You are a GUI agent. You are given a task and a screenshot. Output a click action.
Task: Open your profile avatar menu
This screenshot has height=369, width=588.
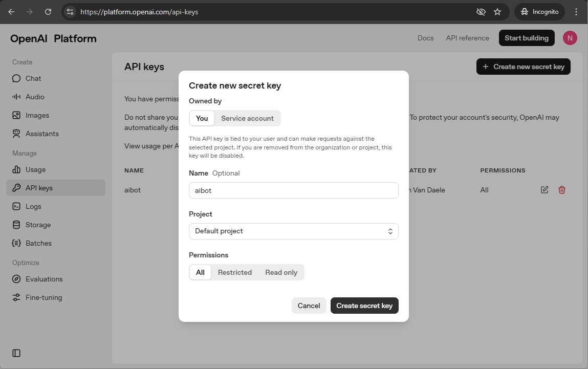[570, 37]
